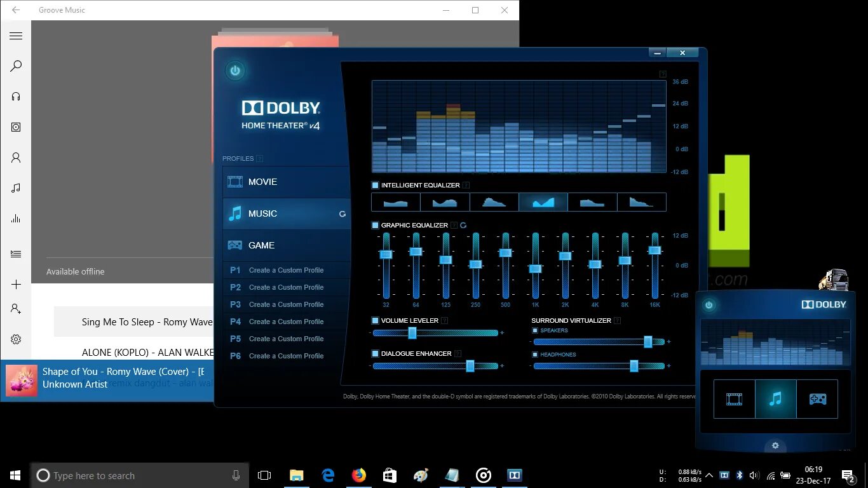Choose game profile in Dolby mini widget
The width and height of the screenshot is (868, 488).
(x=817, y=399)
